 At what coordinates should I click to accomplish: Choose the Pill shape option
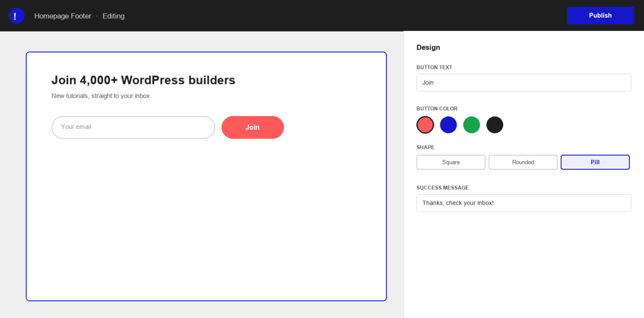[x=595, y=162]
